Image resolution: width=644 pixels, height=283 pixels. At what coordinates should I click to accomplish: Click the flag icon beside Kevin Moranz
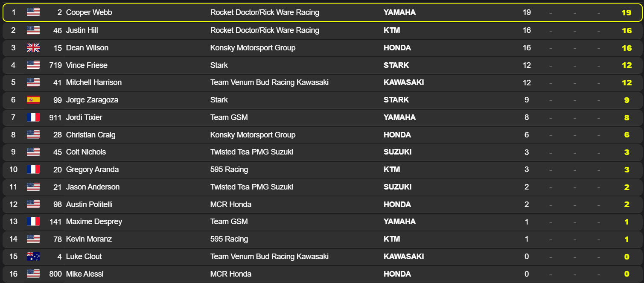(x=33, y=239)
